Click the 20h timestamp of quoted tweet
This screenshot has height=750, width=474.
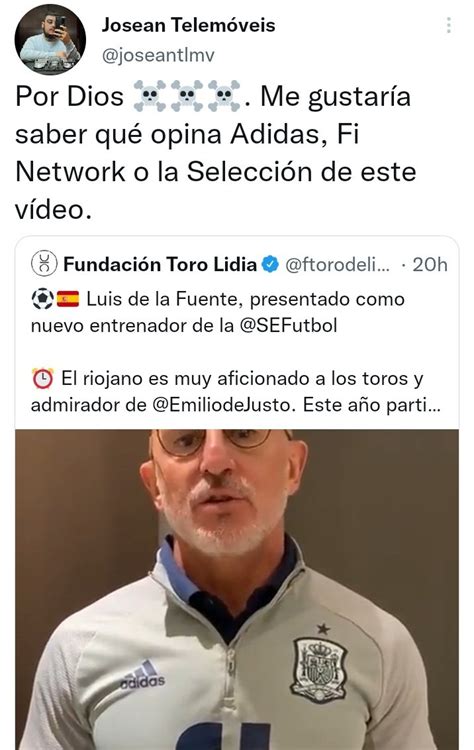[x=430, y=264]
